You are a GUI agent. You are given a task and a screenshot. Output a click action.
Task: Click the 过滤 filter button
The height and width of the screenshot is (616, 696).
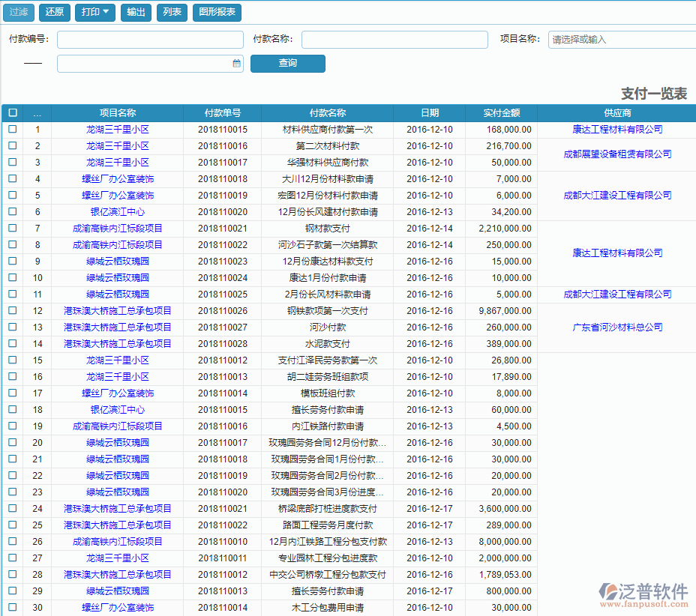pyautogui.click(x=19, y=12)
